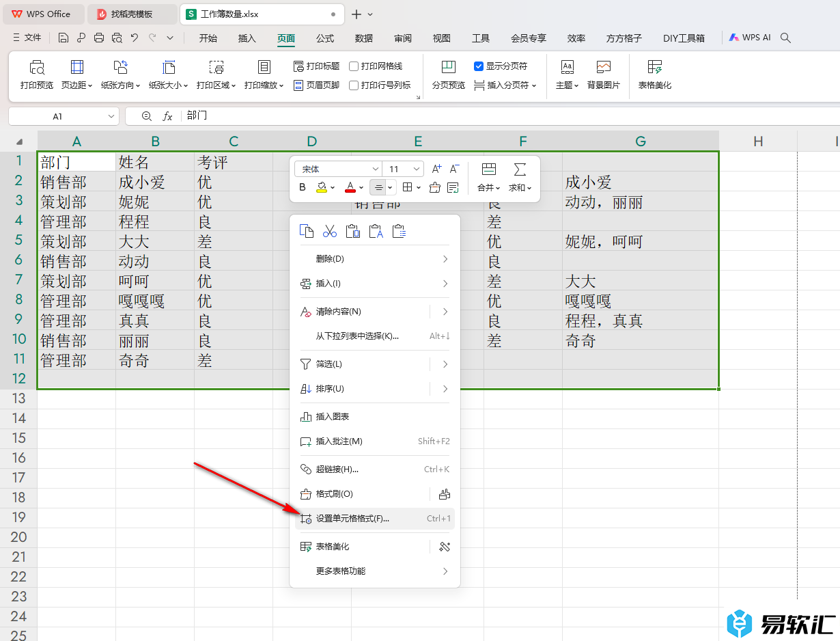Select column H header
Viewport: 840px width, 641px height.
coord(758,141)
